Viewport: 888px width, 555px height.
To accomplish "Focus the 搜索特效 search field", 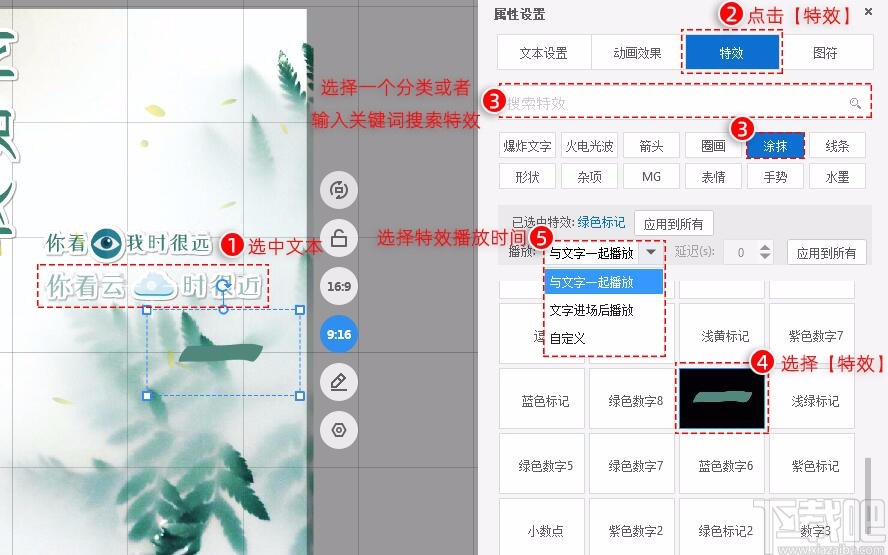I will pyautogui.click(x=685, y=103).
